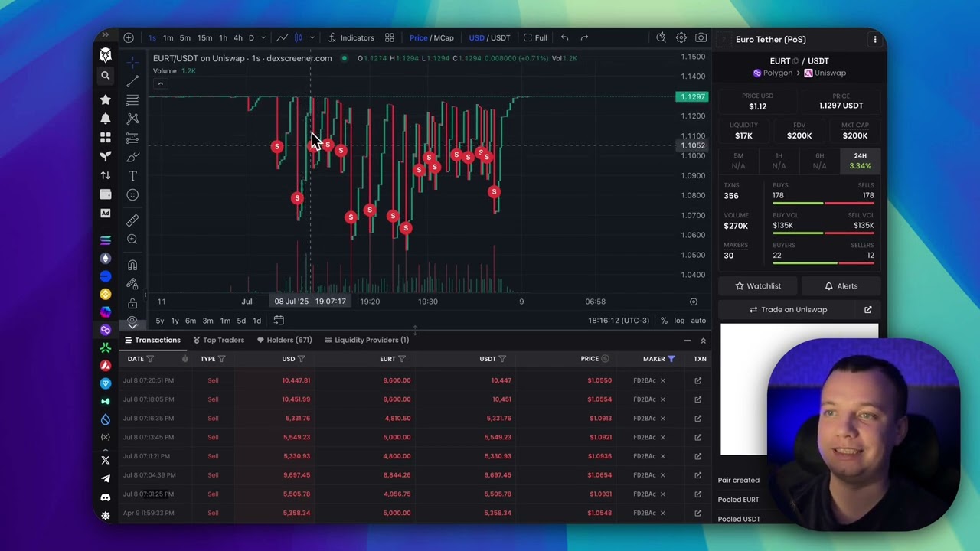Image resolution: width=980 pixels, height=551 pixels.
Task: Switch to Liquidity Providers (1) tab
Action: (x=367, y=340)
